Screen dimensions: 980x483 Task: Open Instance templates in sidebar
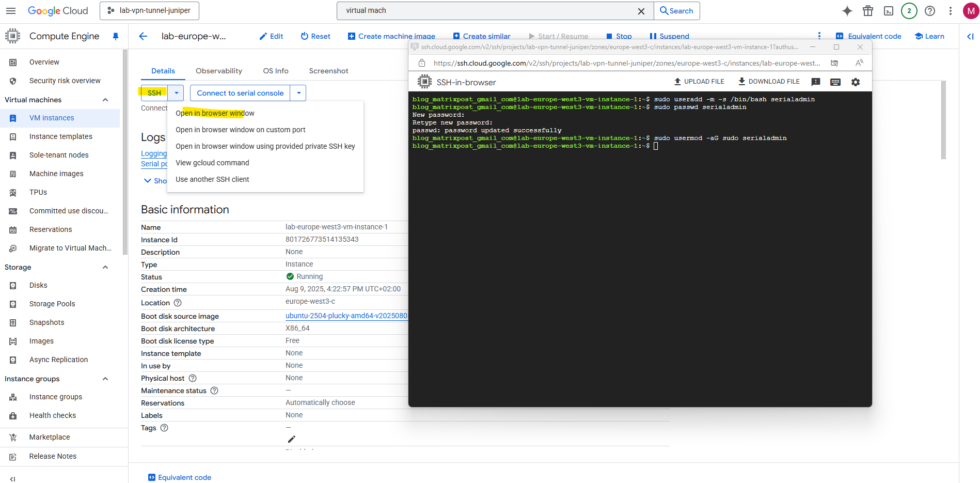point(60,136)
